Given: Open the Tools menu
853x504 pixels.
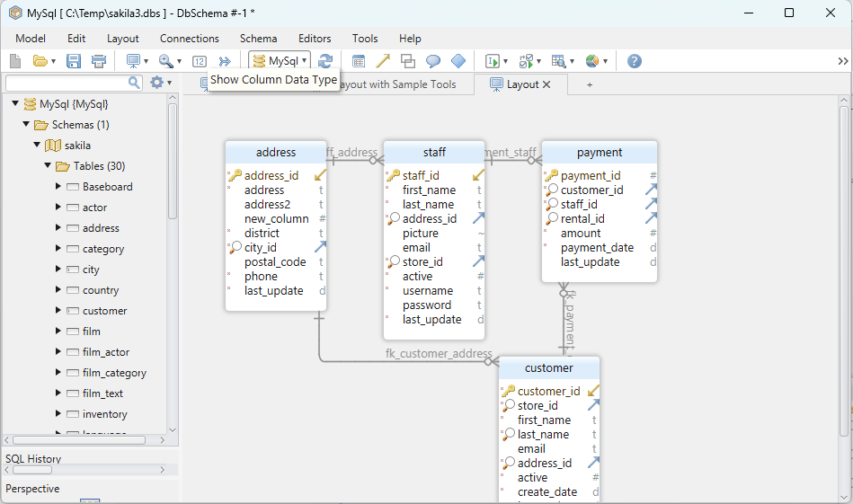Looking at the screenshot, I should tap(365, 39).
